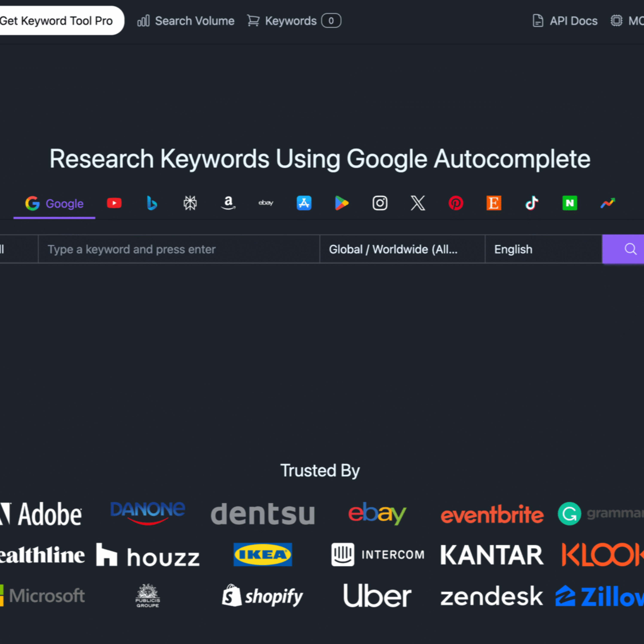Click the "Trusted By" heading
The width and height of the screenshot is (644, 644).
[x=320, y=471]
